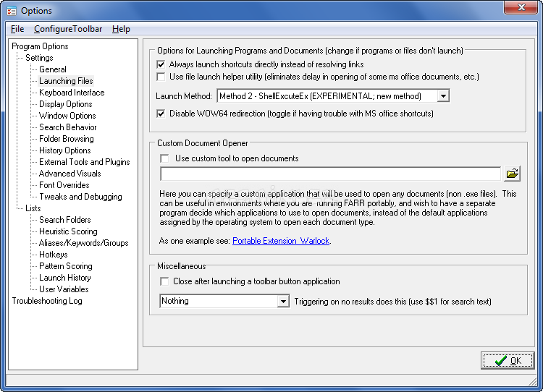Select the Settings tree node

39,58
